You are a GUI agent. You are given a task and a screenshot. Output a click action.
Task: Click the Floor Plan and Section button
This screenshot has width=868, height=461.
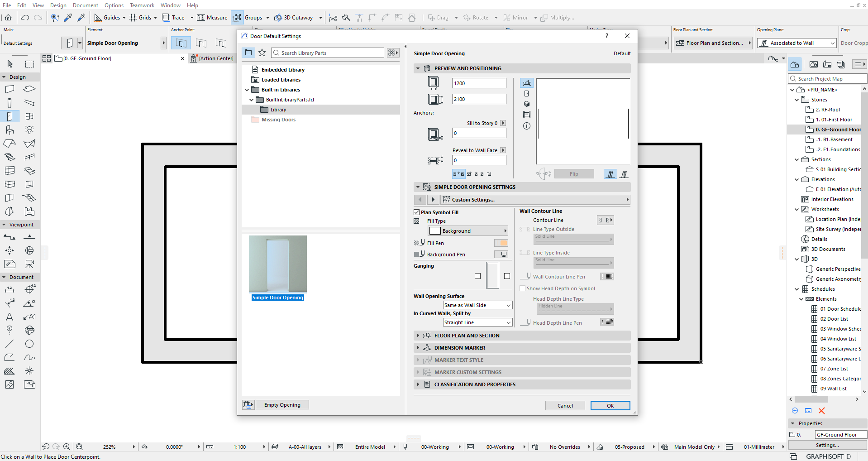click(x=712, y=43)
